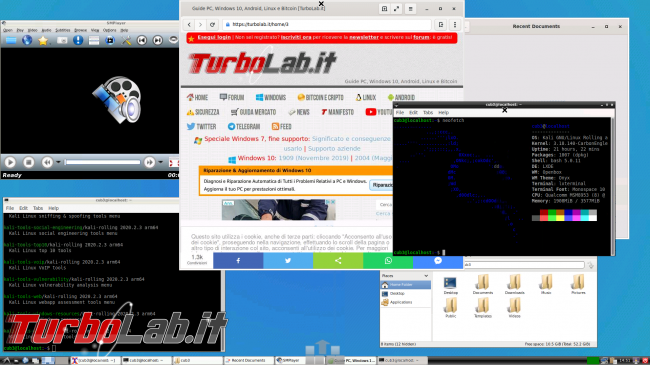
Task: Open rewind options dropdown arrow in SMPlayer
Action: [x=58, y=162]
